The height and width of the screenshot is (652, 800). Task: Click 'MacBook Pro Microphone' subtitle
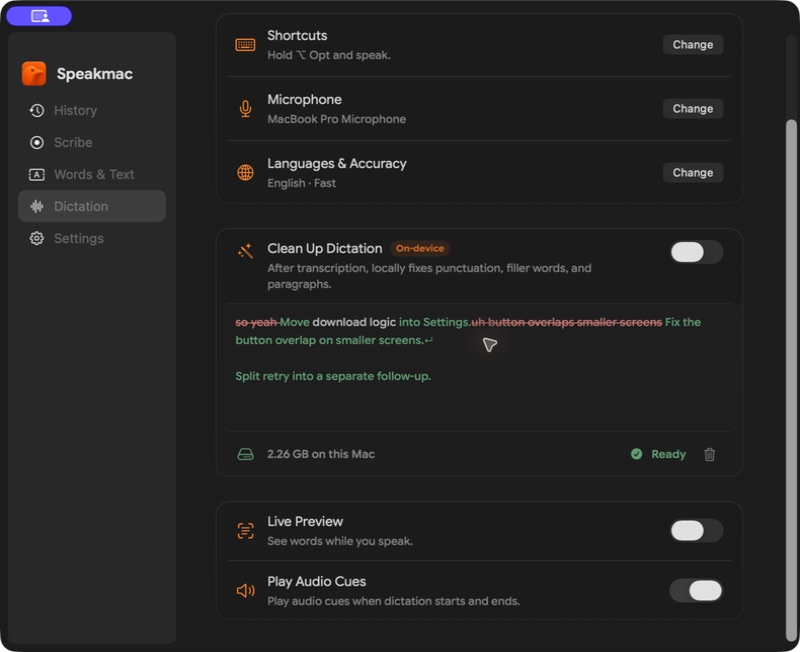(337, 119)
